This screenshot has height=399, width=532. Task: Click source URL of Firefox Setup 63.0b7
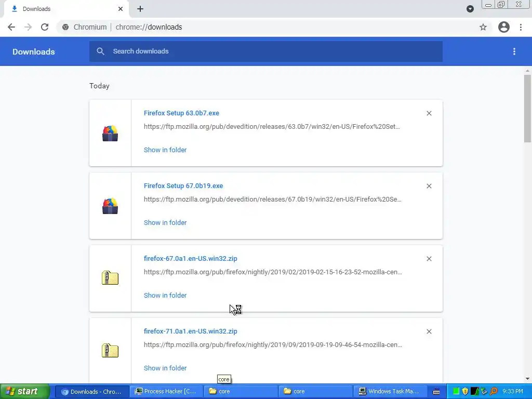(272, 127)
